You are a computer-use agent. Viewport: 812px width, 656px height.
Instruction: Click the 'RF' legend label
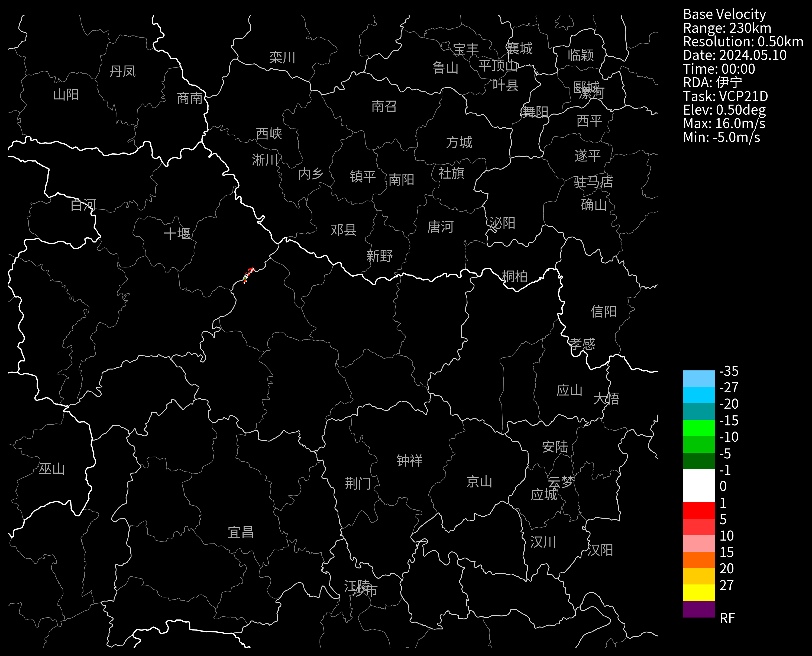point(727,618)
